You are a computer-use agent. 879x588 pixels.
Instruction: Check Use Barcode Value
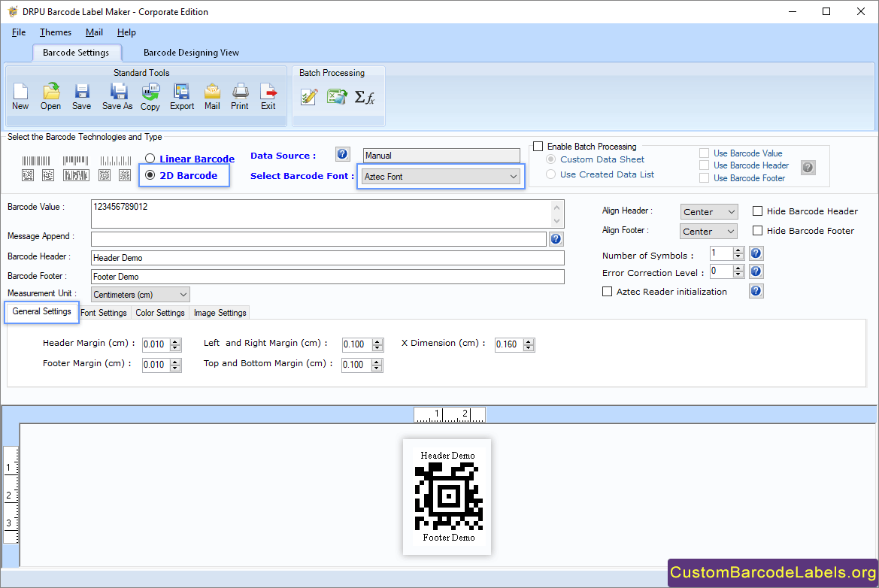704,153
